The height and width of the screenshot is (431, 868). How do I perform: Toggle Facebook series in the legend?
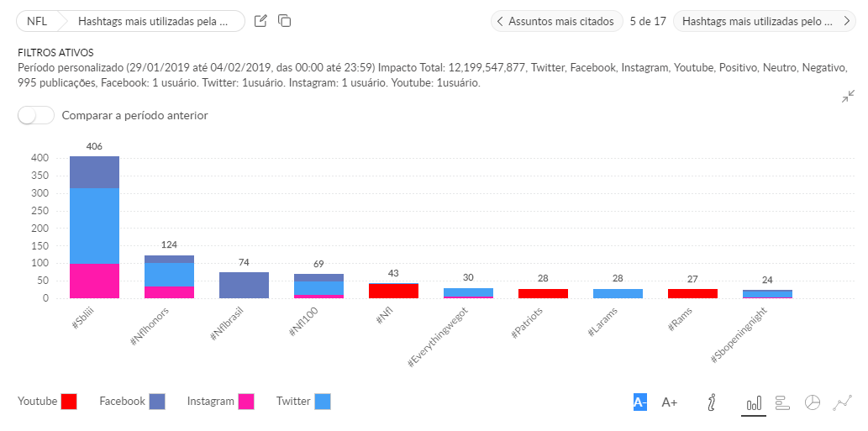pyautogui.click(x=156, y=402)
